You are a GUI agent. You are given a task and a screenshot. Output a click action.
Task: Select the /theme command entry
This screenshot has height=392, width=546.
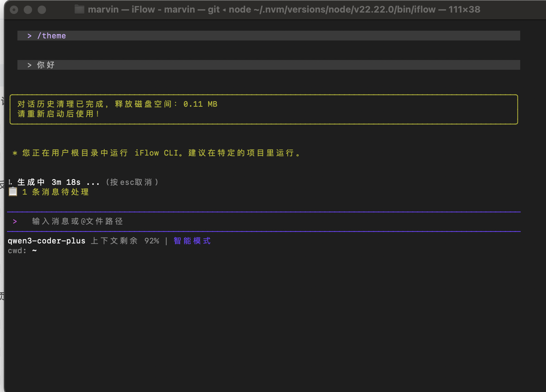(x=52, y=36)
